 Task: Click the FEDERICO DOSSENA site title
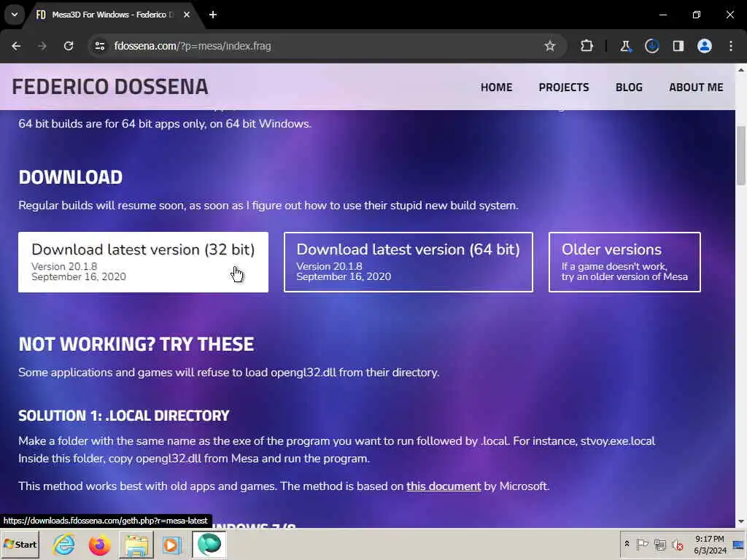click(110, 87)
